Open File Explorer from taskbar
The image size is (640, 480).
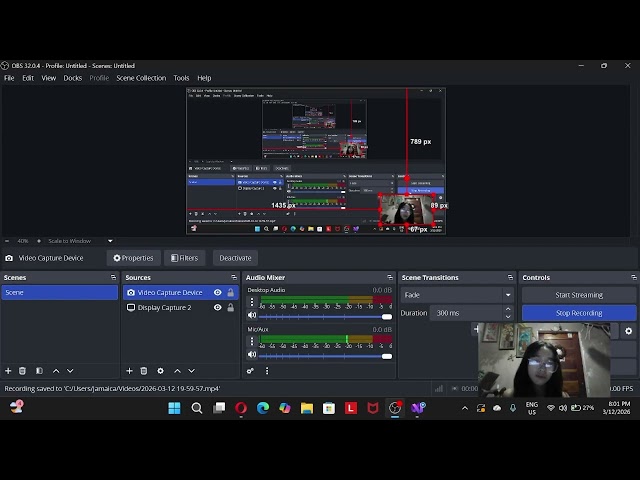307,408
